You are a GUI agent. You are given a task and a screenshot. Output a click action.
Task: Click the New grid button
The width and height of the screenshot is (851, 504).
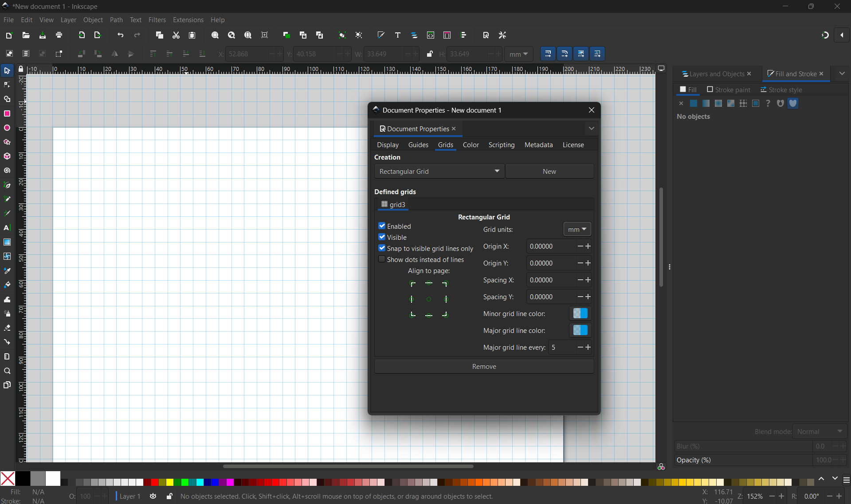click(x=549, y=171)
